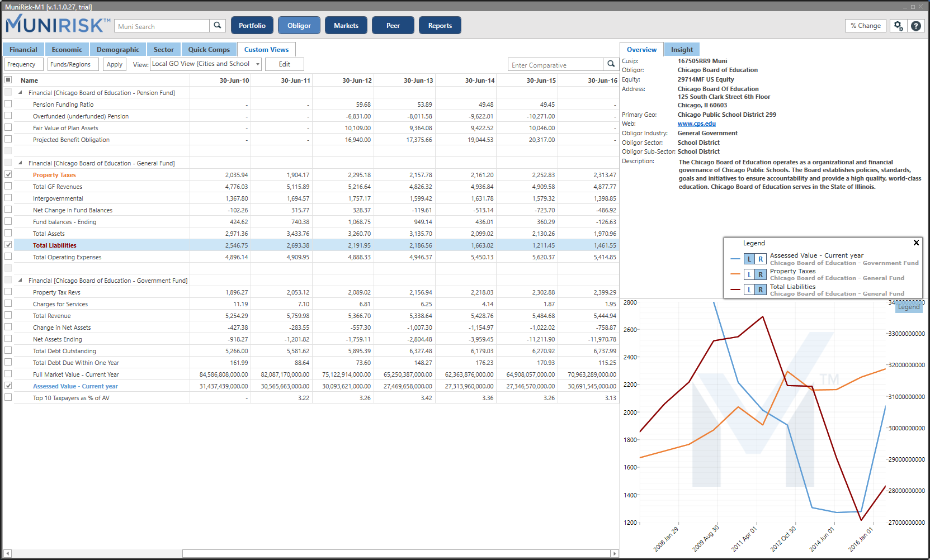Viewport: 930px width, 560px height.
Task: Switch to the Demographic tab
Action: (118, 50)
